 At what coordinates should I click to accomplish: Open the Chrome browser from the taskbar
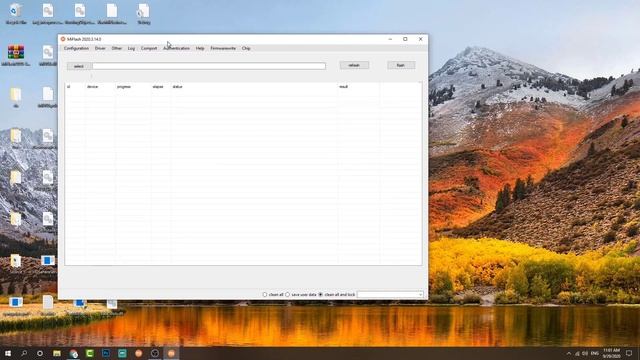pyautogui.click(x=73, y=353)
